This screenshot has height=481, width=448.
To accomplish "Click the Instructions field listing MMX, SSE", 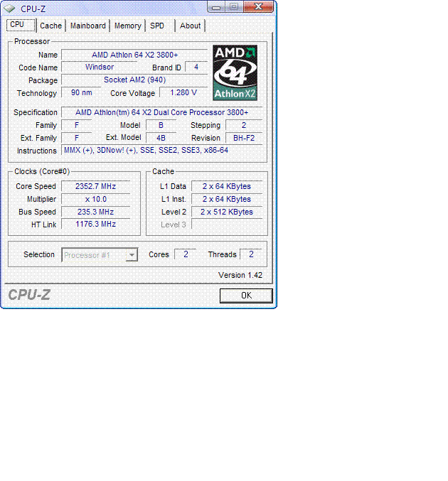I will [162, 151].
